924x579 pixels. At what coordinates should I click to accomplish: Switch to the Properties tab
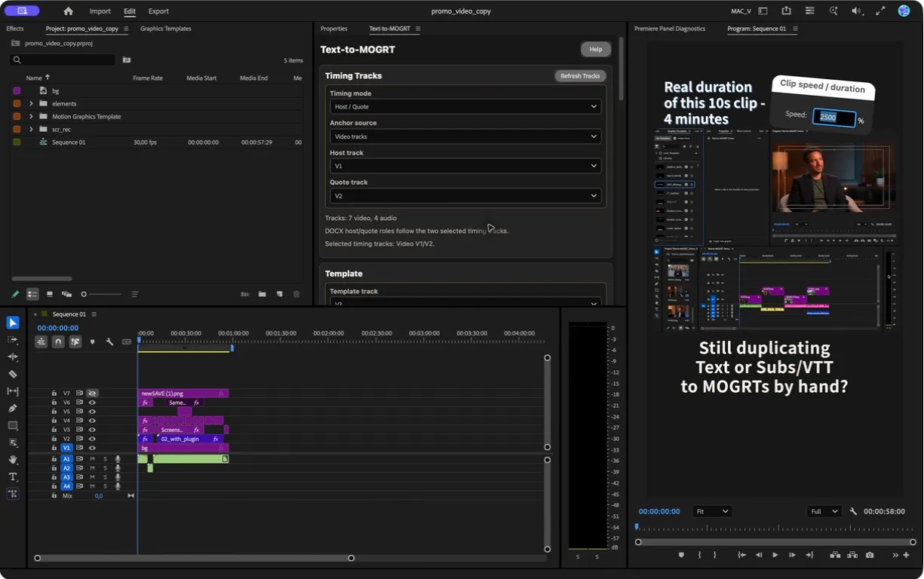[x=334, y=29]
